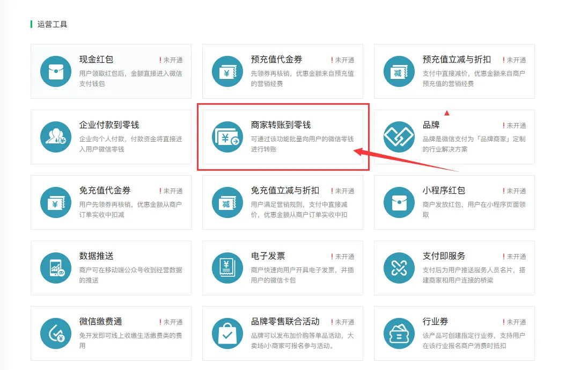Click the 免充值代金券 coupon icon

[x=56, y=202]
